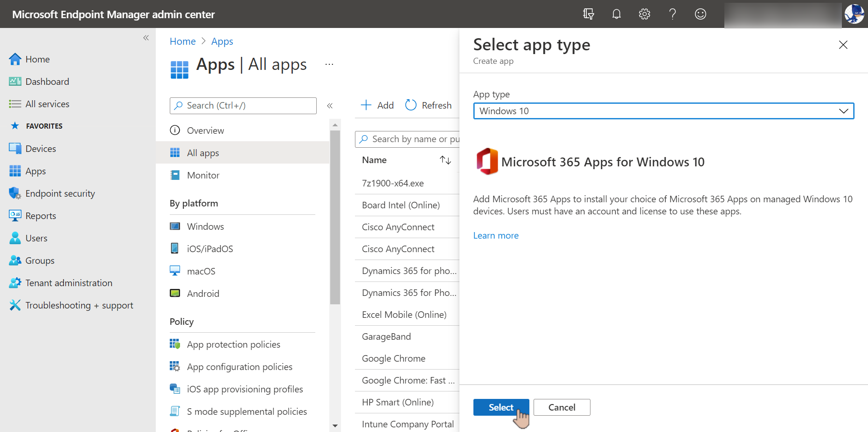
Task: Open the Board Intel (Online) row
Action: tap(407, 205)
